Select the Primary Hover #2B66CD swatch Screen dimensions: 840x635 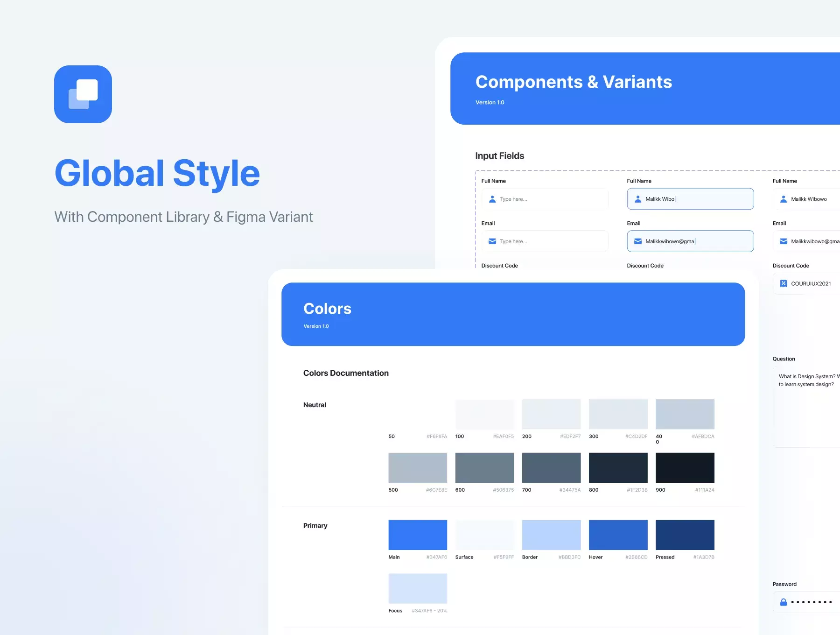(x=618, y=535)
